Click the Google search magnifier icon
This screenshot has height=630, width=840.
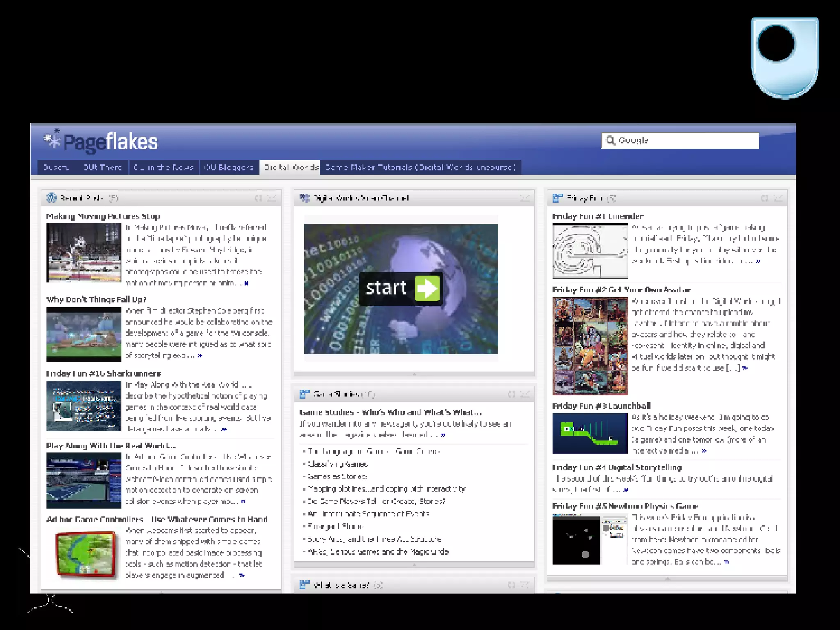pyautogui.click(x=610, y=141)
